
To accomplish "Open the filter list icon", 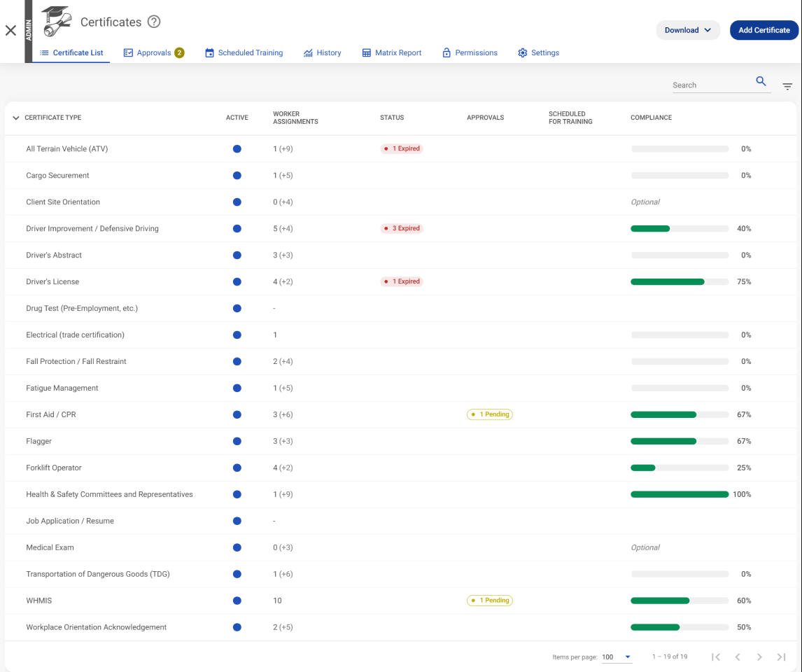I will [787, 87].
